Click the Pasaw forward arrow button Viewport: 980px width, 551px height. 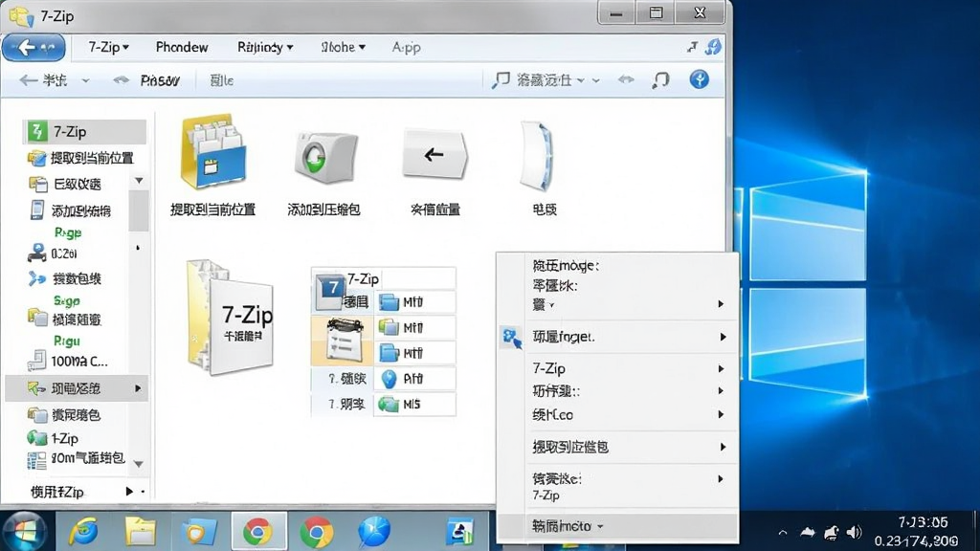(x=146, y=80)
